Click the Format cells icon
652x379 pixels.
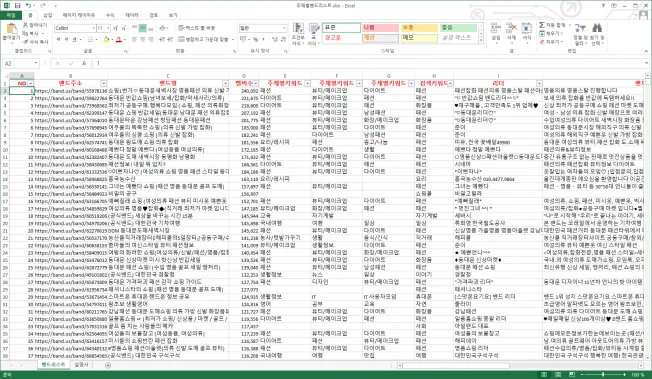pyautogui.click(x=526, y=28)
